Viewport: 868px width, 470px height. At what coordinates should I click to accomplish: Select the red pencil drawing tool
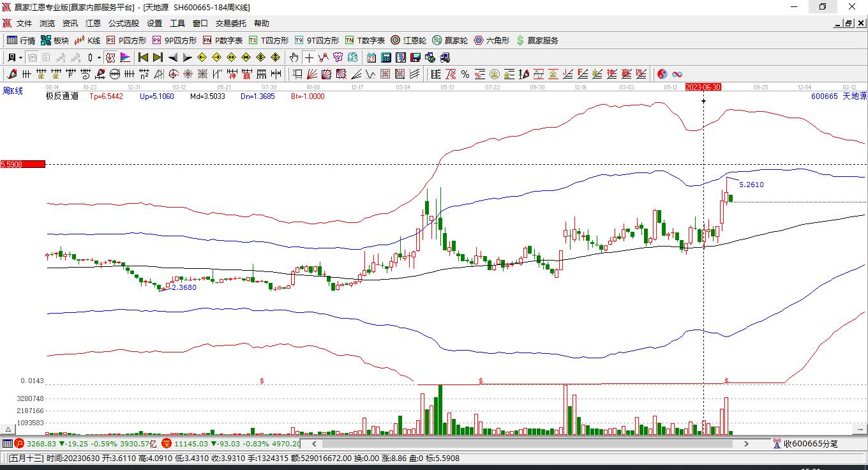(x=13, y=74)
